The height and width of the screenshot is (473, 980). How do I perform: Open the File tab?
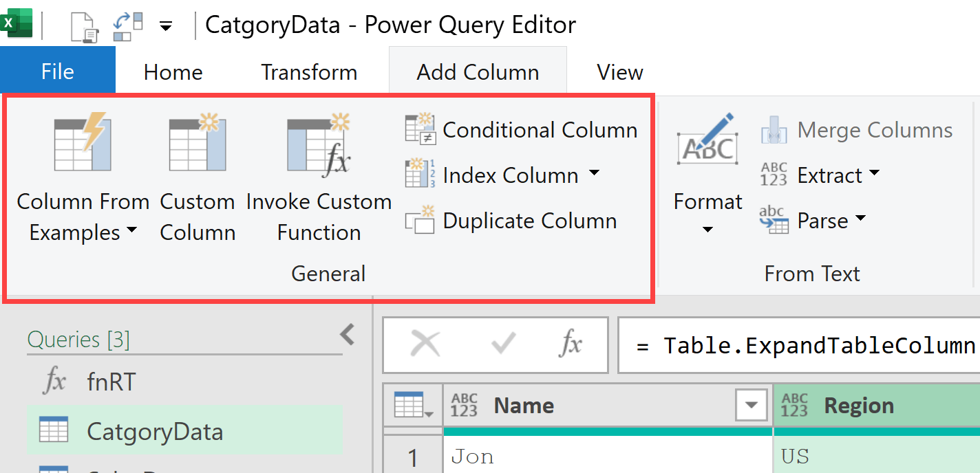(x=58, y=71)
